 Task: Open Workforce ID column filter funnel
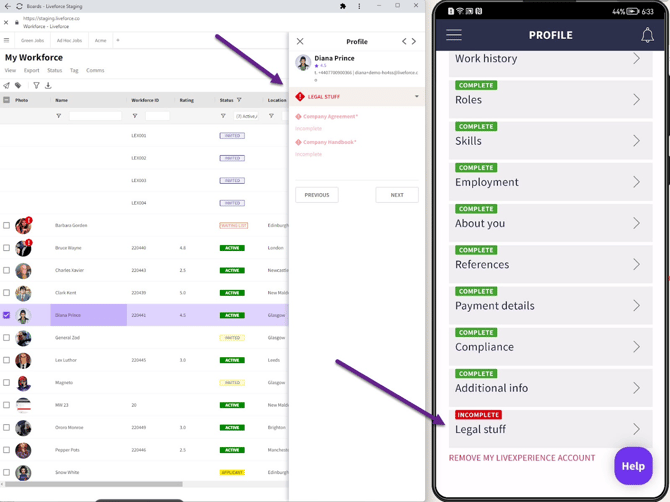135,116
